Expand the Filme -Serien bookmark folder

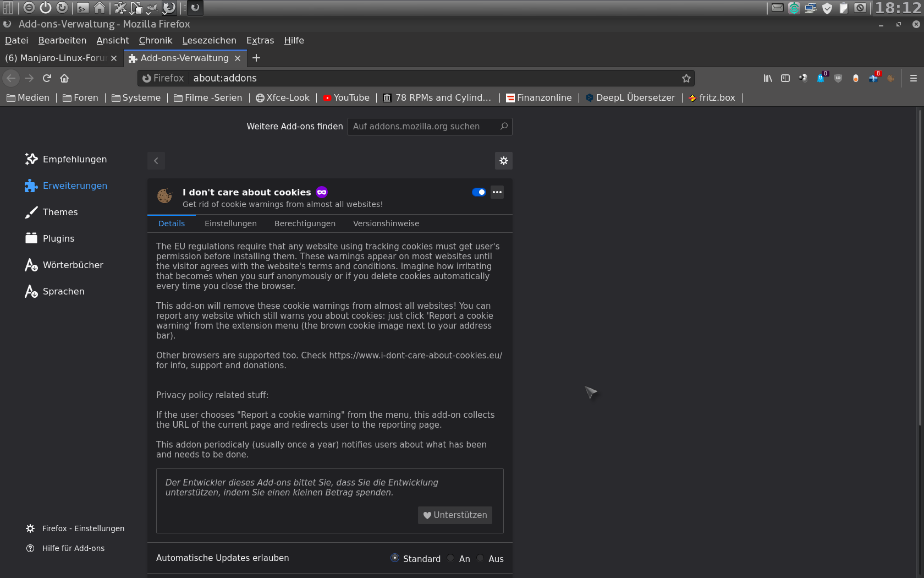(208, 97)
